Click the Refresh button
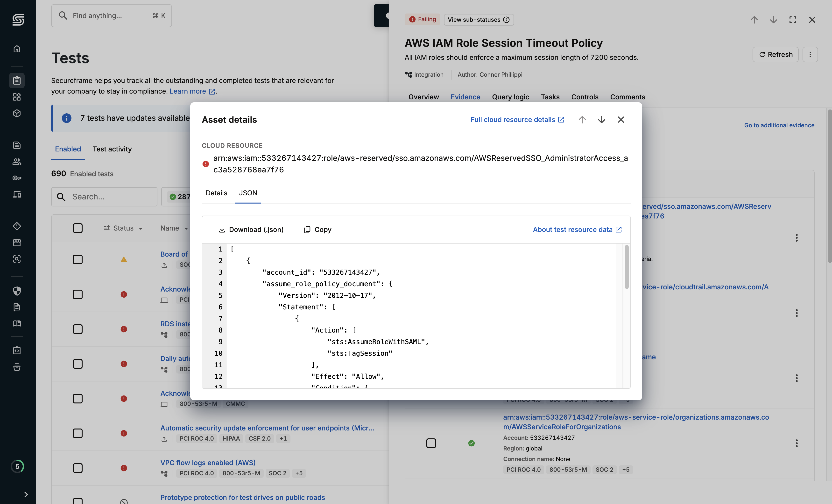The image size is (832, 504). click(x=775, y=55)
